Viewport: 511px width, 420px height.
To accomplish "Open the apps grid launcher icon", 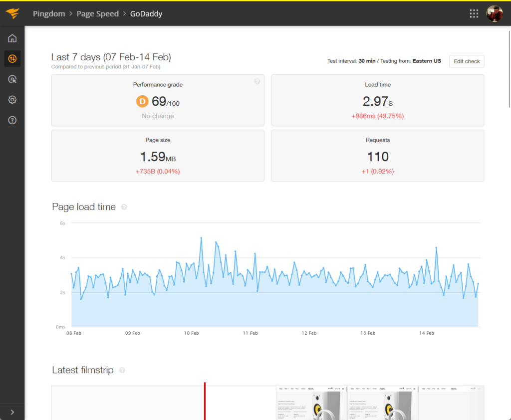I will [x=474, y=13].
